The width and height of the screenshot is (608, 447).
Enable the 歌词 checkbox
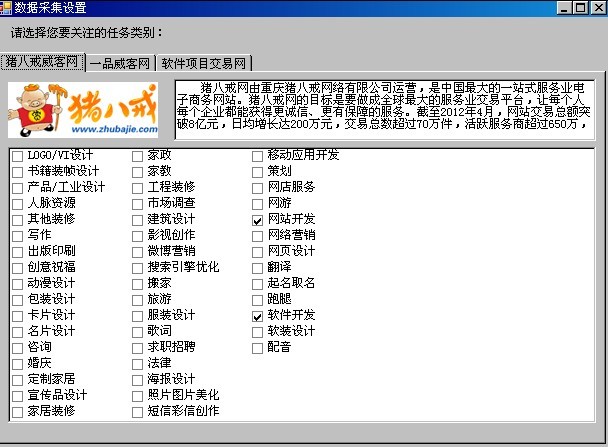pyautogui.click(x=137, y=332)
